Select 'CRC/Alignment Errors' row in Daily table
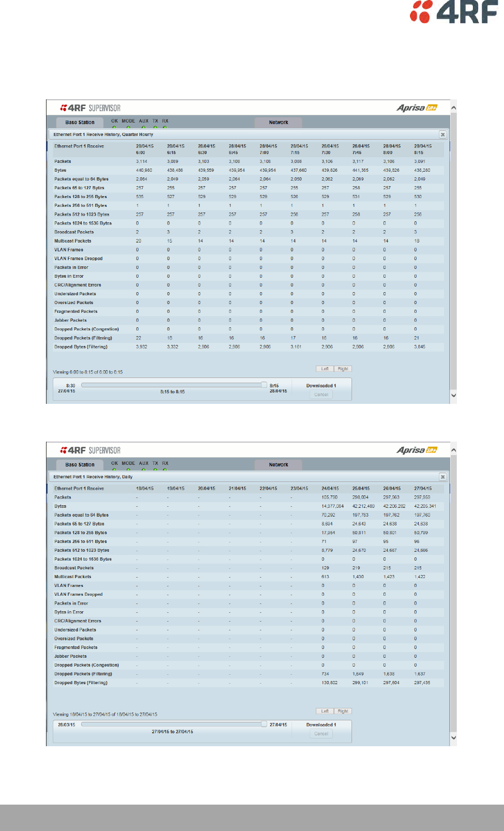 tap(249, 621)
